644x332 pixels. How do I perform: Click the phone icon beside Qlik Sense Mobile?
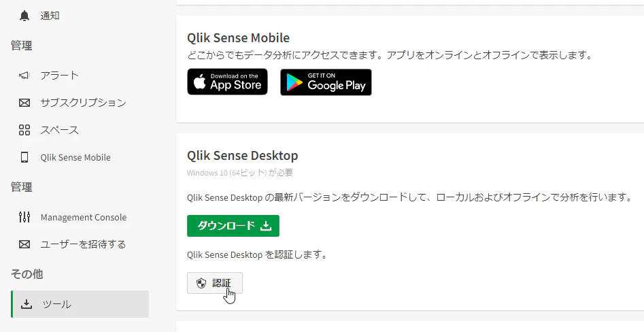coord(24,157)
